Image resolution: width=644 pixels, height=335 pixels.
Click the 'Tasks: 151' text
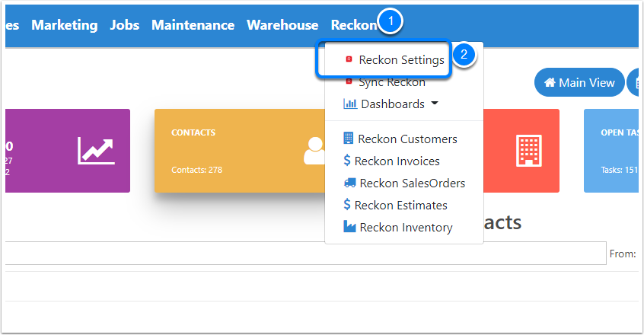coord(620,170)
